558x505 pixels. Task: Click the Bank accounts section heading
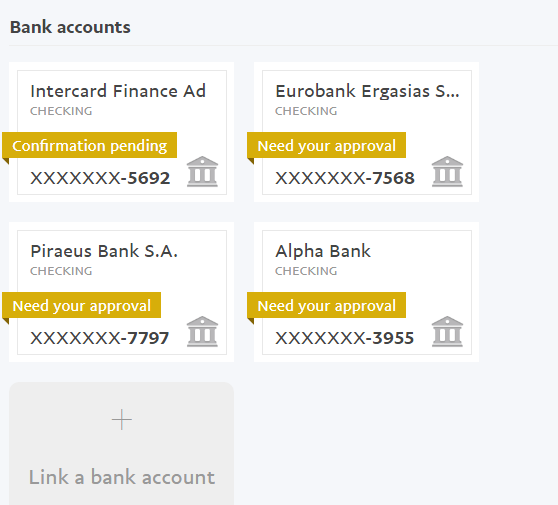coord(70,27)
